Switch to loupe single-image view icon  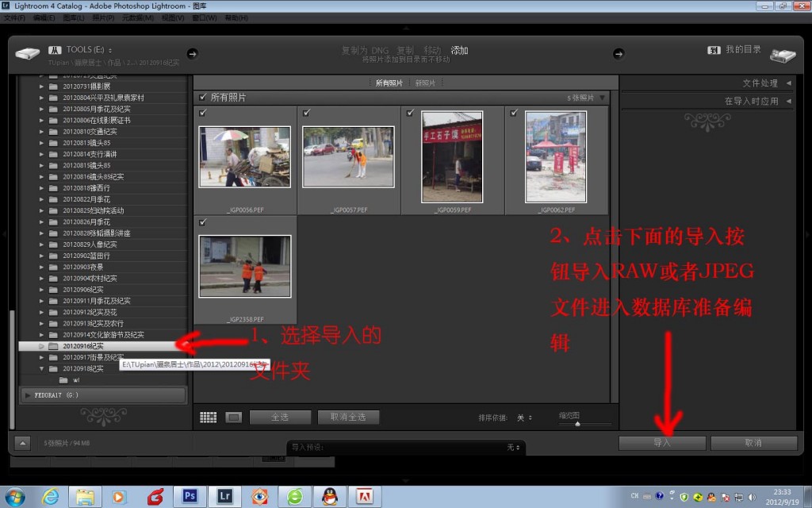(234, 418)
